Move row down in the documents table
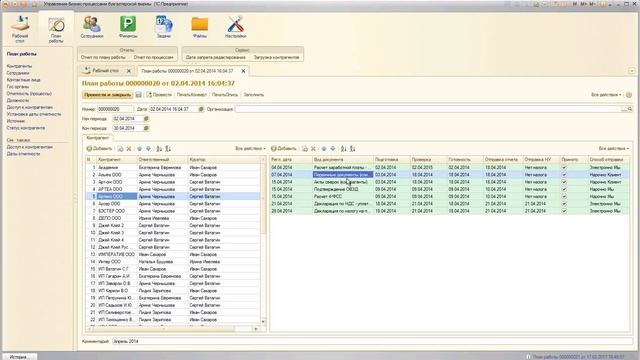 click(x=333, y=149)
